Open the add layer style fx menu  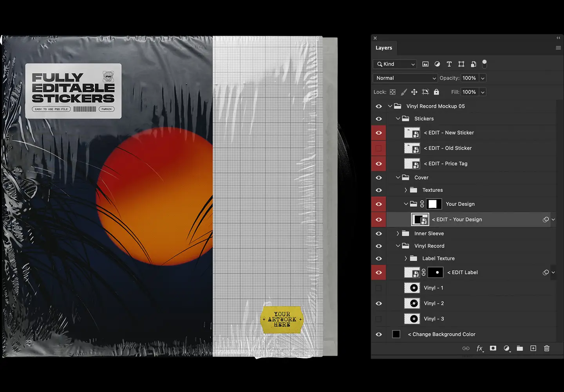click(480, 348)
